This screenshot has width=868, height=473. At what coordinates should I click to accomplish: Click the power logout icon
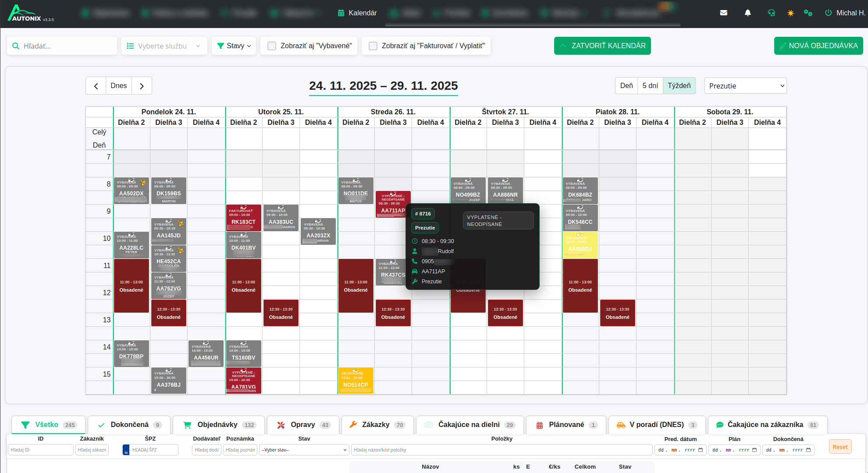click(828, 13)
